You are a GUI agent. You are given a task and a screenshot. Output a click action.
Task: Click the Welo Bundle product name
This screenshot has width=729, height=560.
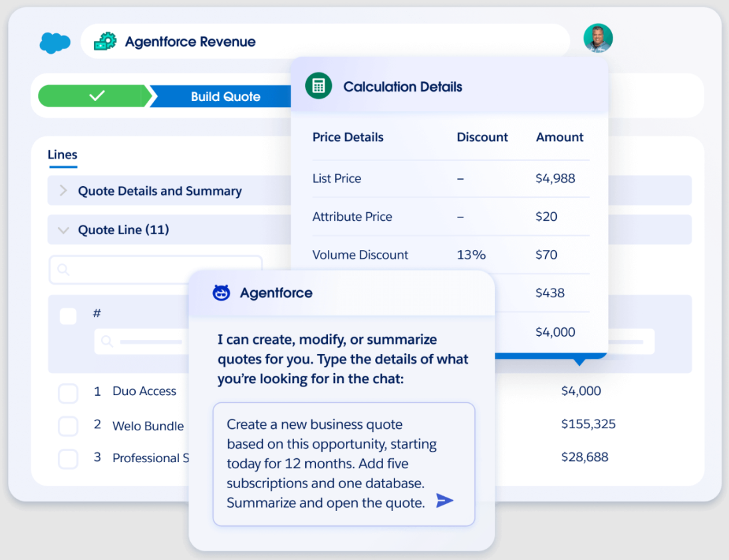148,426
